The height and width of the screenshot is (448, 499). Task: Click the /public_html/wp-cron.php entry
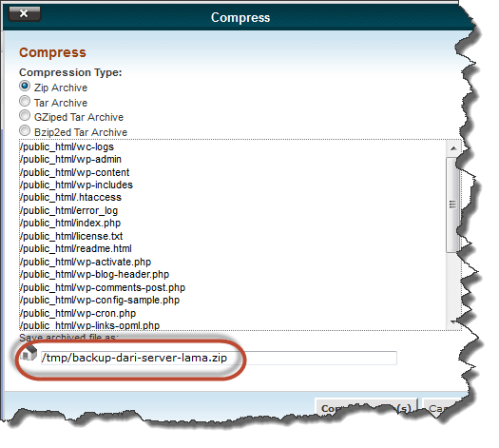point(78,314)
